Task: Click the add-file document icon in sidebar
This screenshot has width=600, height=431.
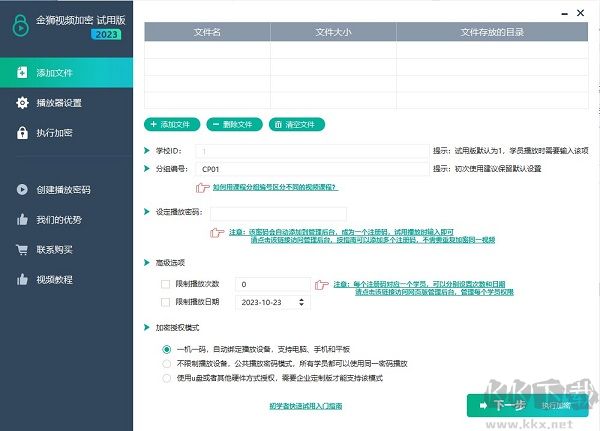Action: pos(22,72)
